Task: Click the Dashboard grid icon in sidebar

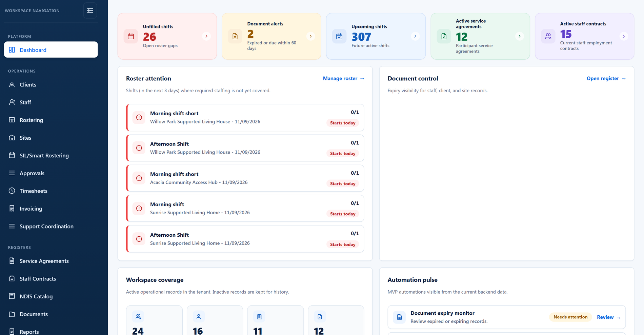Action: 12,50
